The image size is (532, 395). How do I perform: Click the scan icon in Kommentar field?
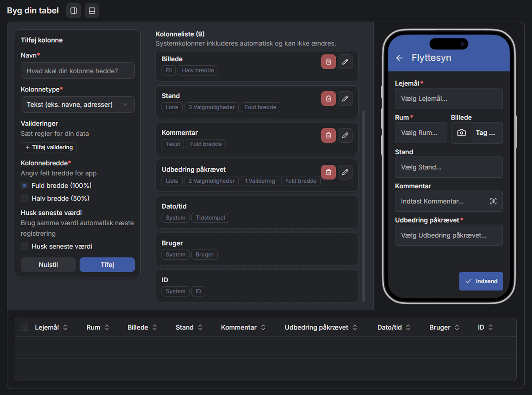pos(493,201)
